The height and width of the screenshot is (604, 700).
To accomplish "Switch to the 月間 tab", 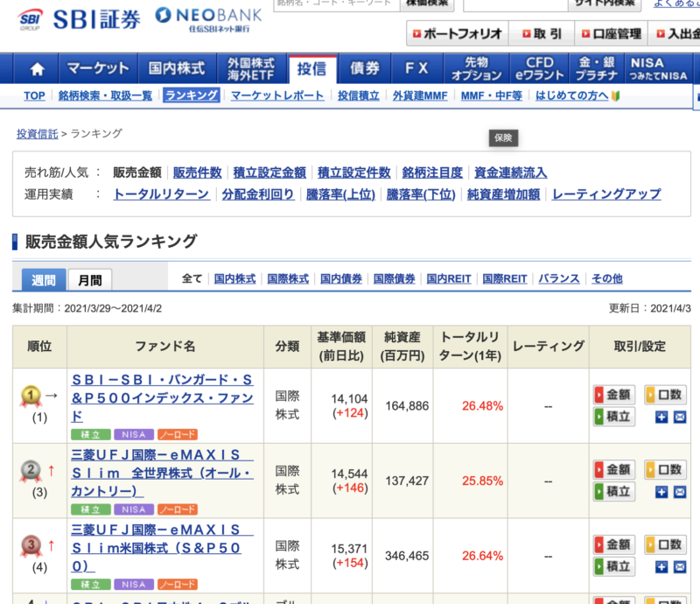I will tap(90, 280).
